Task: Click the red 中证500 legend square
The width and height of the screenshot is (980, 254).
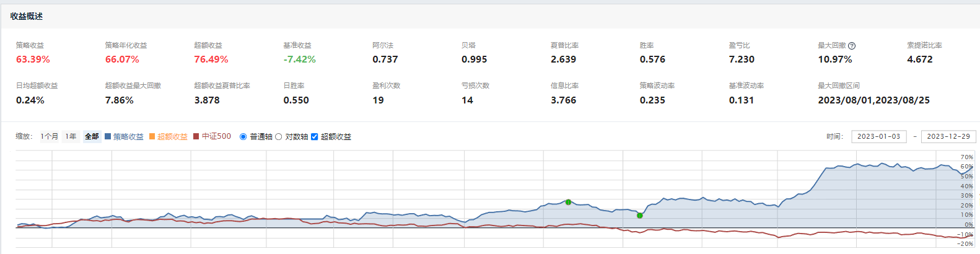Action: [196, 136]
